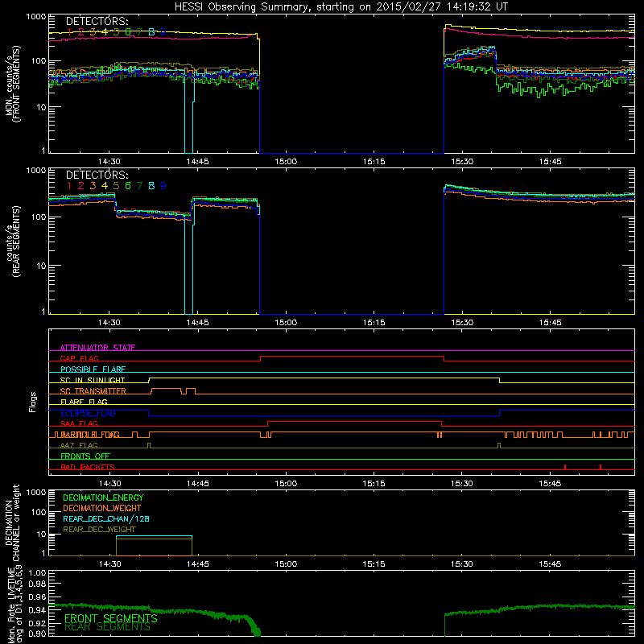The image size is (644, 644).
Task: Click 14:45 tick label under decimation plot
Action: click(x=197, y=564)
